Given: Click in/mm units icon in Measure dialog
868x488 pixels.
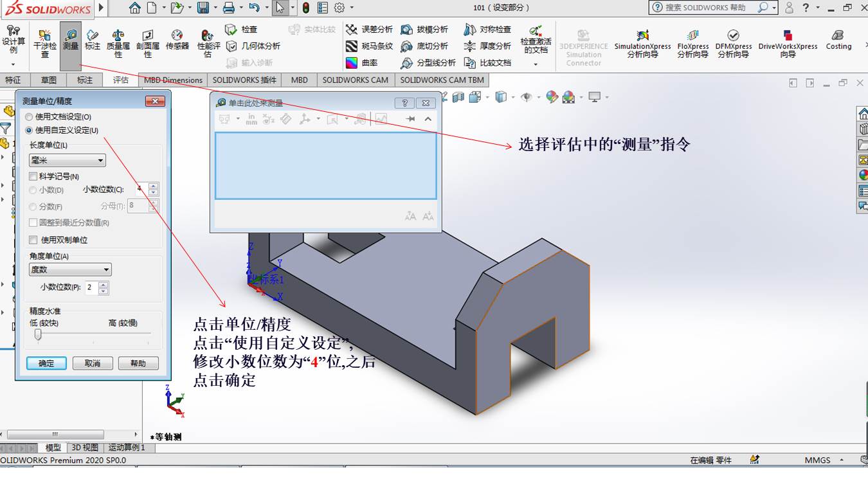Looking at the screenshot, I should click(x=251, y=119).
